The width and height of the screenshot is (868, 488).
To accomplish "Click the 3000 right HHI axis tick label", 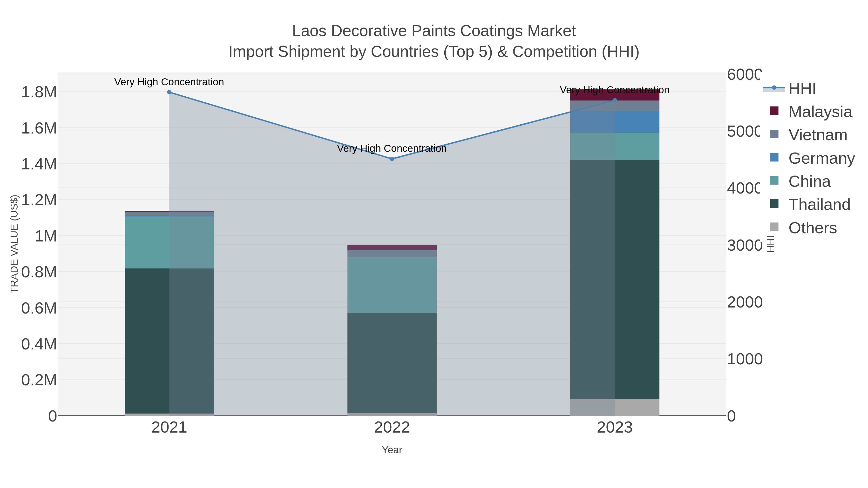I will 745,246.
